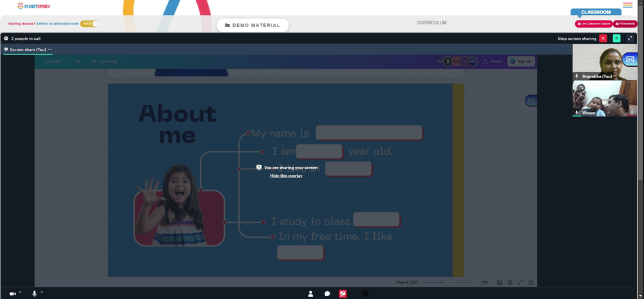The height and width of the screenshot is (299, 644).
Task: Enter fullscreen with the expand arrows icon
Action: point(630,38)
